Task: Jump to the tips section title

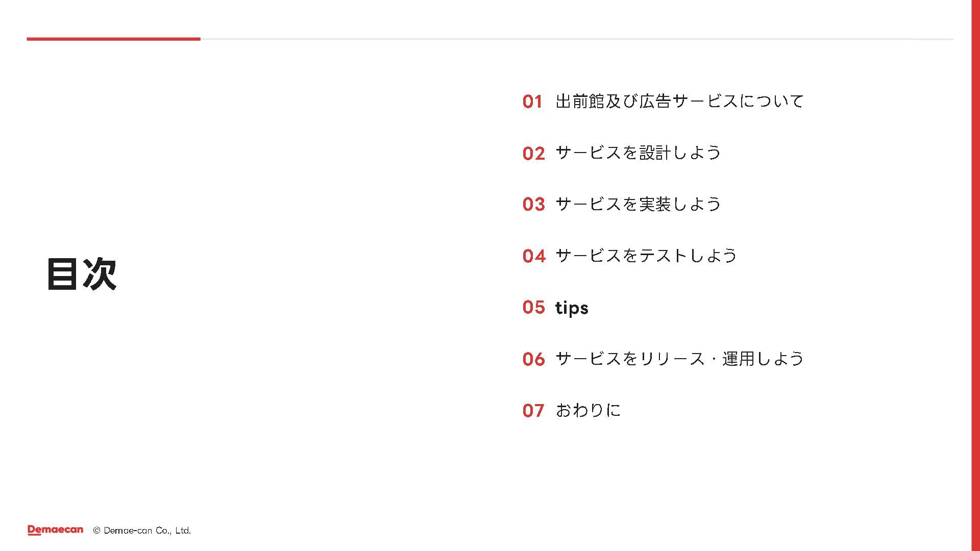Action: [x=572, y=308]
